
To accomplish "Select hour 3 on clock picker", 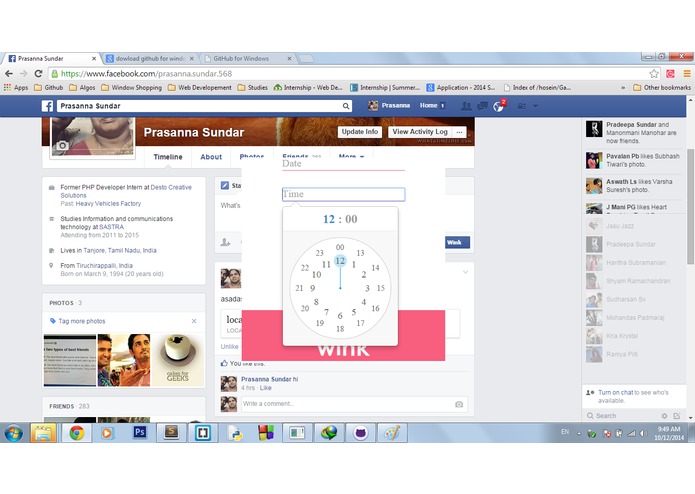I will [367, 288].
